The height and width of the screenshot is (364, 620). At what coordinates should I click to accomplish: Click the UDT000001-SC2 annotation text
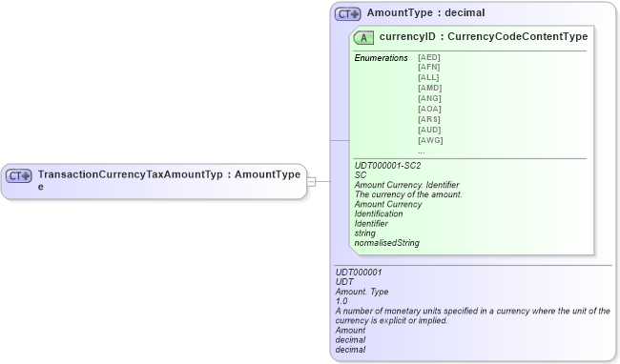click(x=387, y=166)
